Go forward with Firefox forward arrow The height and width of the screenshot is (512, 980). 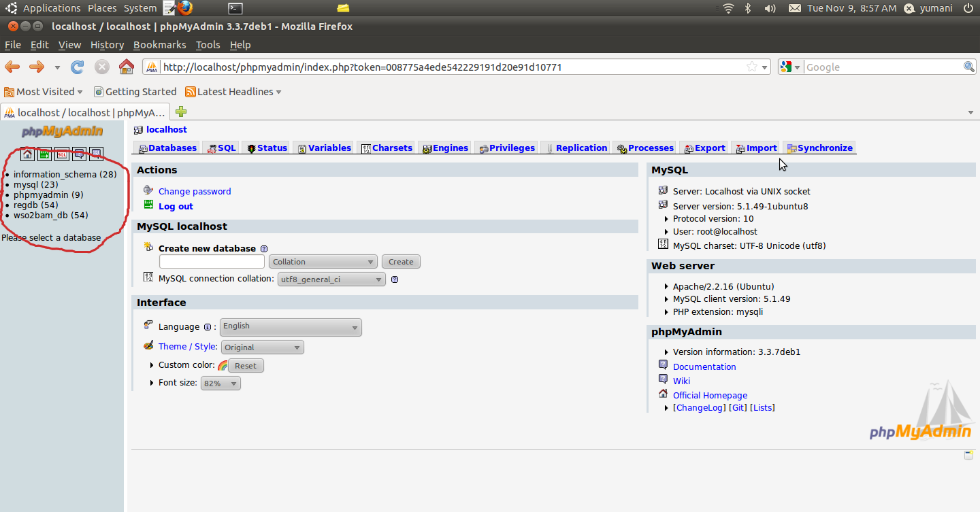[x=37, y=67]
